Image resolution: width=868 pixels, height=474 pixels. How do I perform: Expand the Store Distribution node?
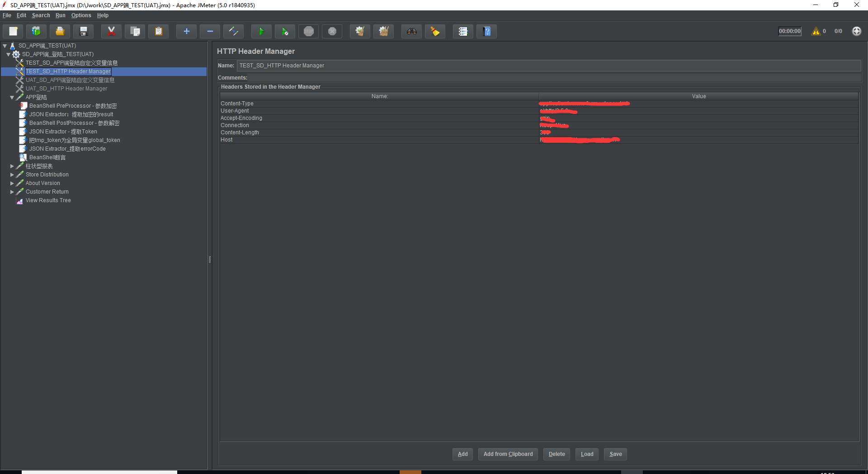pos(12,175)
